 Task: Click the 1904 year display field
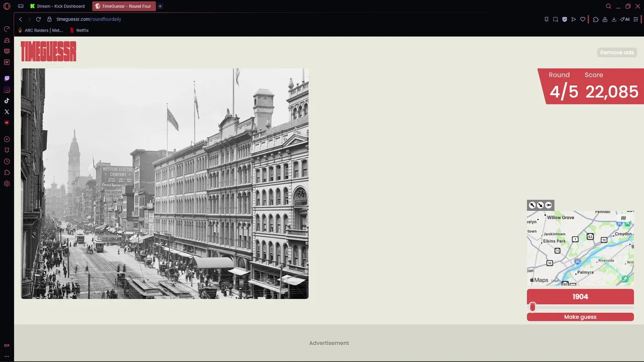click(x=580, y=297)
